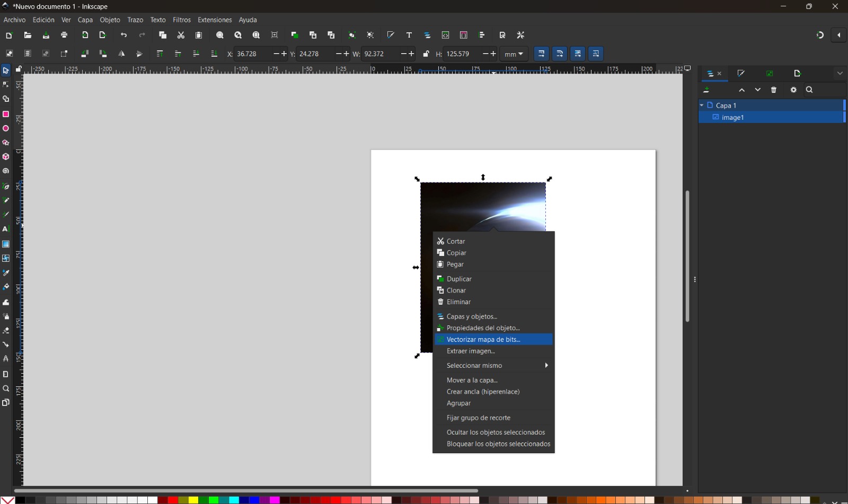Click Duplicar in the context menu
This screenshot has width=848, height=504.
[x=459, y=278]
